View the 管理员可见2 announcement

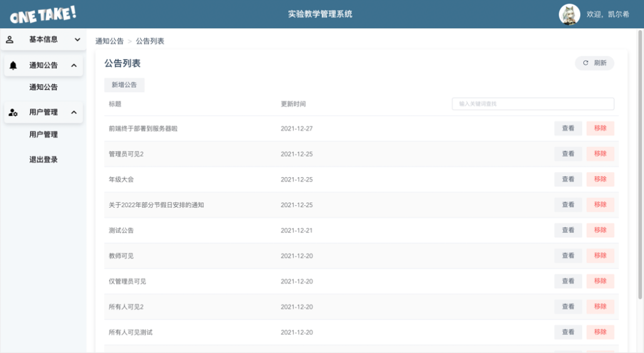[x=568, y=154]
